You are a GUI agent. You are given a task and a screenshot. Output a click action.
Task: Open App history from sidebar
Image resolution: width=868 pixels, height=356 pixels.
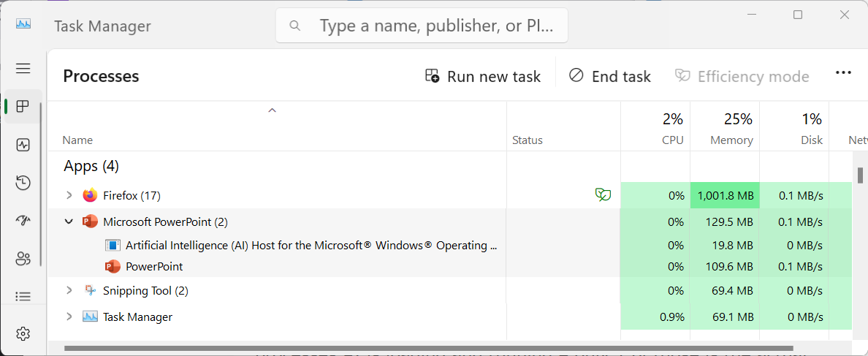23,183
